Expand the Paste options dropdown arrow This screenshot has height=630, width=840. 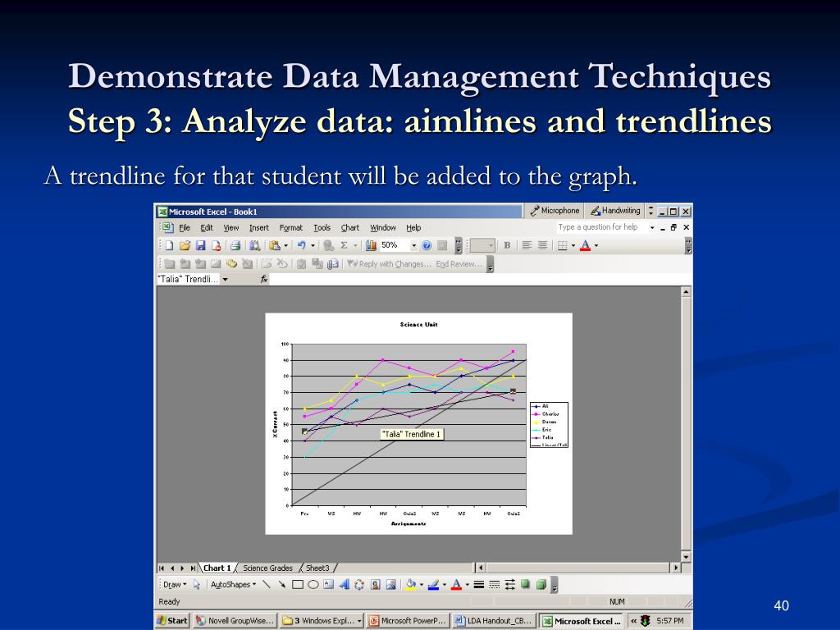pos(285,245)
